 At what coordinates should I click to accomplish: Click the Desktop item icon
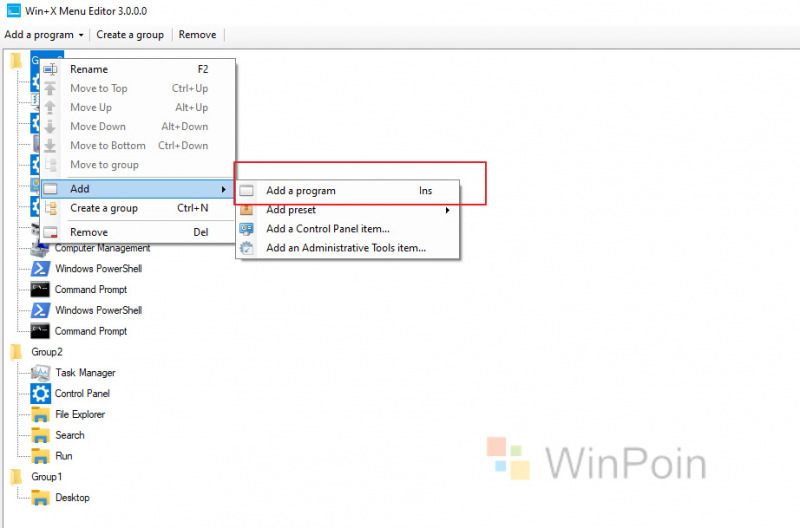(x=40, y=498)
